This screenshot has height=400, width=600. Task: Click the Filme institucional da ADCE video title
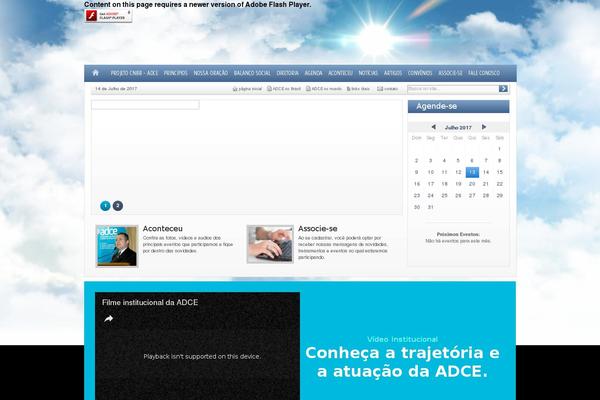(150, 302)
